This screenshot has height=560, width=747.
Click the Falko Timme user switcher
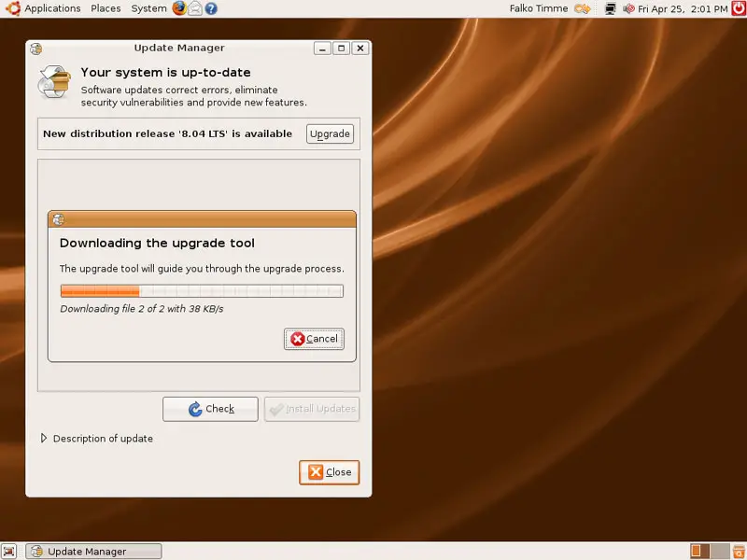(539, 8)
